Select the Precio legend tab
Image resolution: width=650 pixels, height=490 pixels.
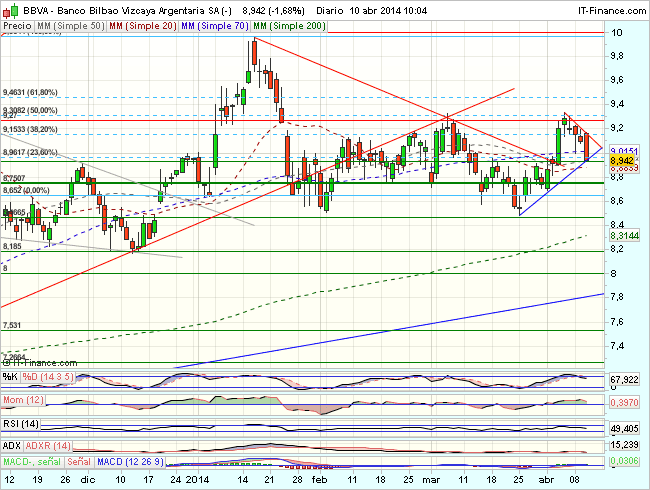click(x=17, y=26)
